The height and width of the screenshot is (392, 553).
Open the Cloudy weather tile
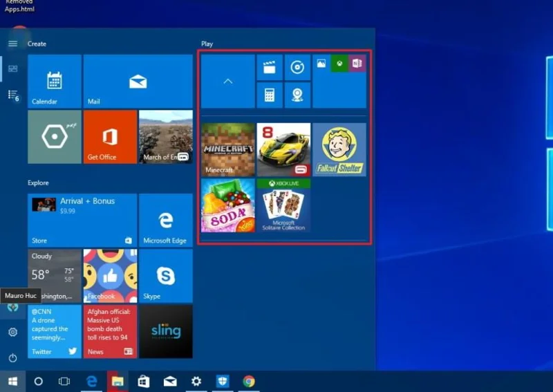click(55, 276)
